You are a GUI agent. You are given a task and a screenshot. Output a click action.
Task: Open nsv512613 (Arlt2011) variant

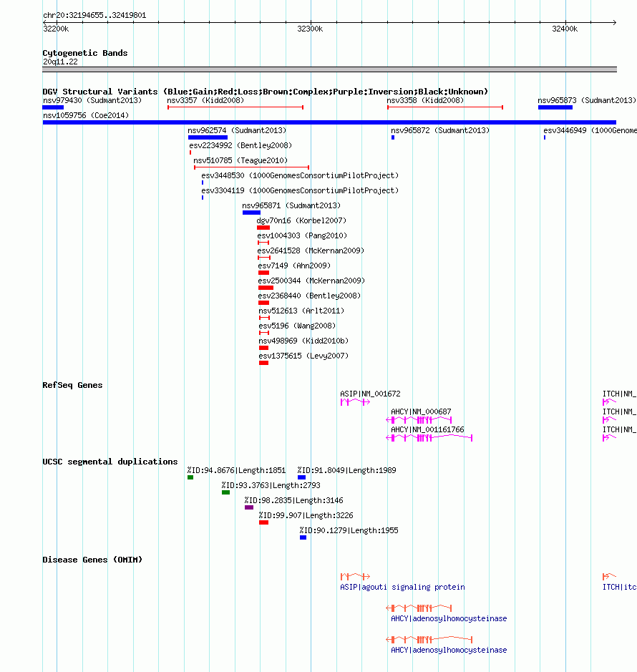point(301,311)
